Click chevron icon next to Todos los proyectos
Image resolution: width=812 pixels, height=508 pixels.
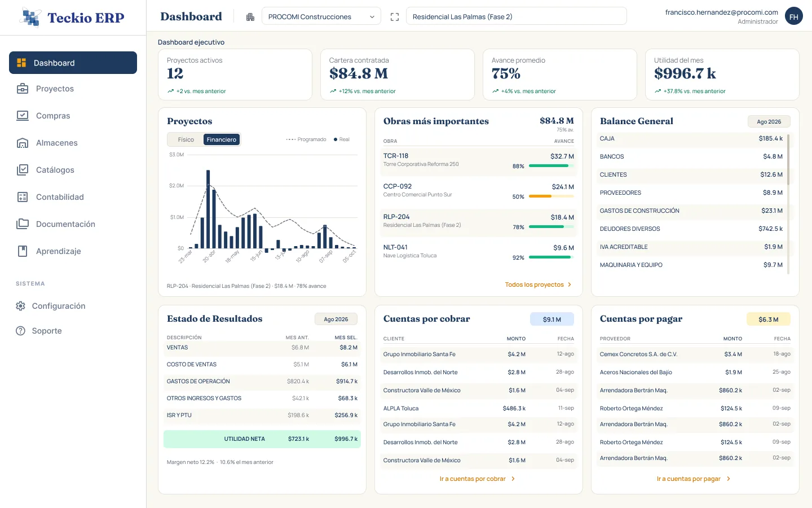(x=570, y=284)
